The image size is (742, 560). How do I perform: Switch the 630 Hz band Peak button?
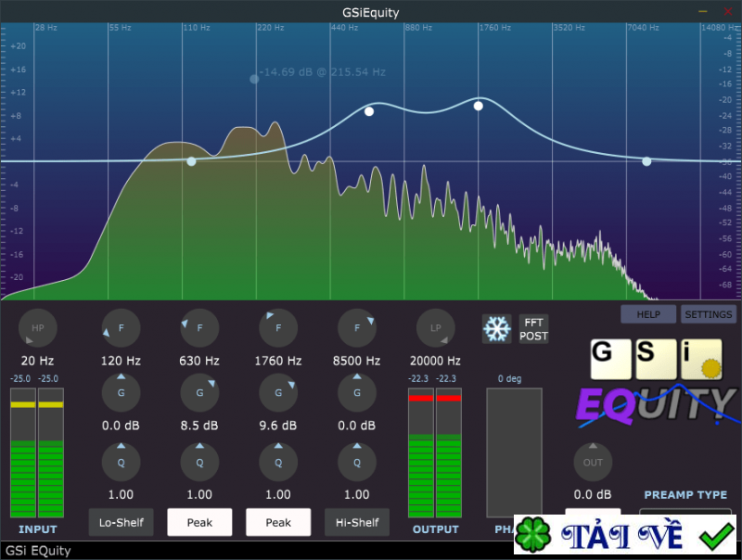pyautogui.click(x=199, y=522)
